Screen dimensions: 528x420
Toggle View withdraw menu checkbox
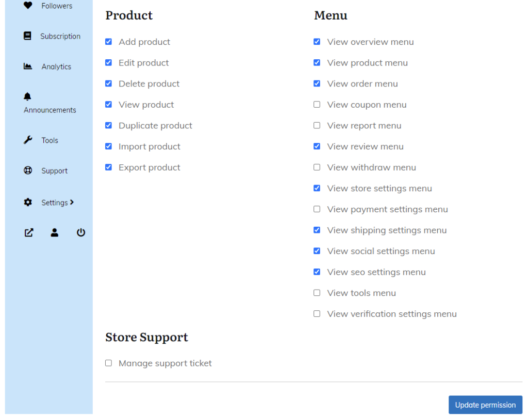tap(317, 167)
